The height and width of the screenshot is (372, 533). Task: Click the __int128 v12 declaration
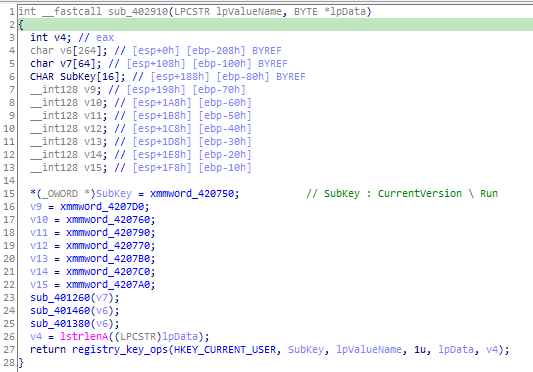(x=69, y=129)
